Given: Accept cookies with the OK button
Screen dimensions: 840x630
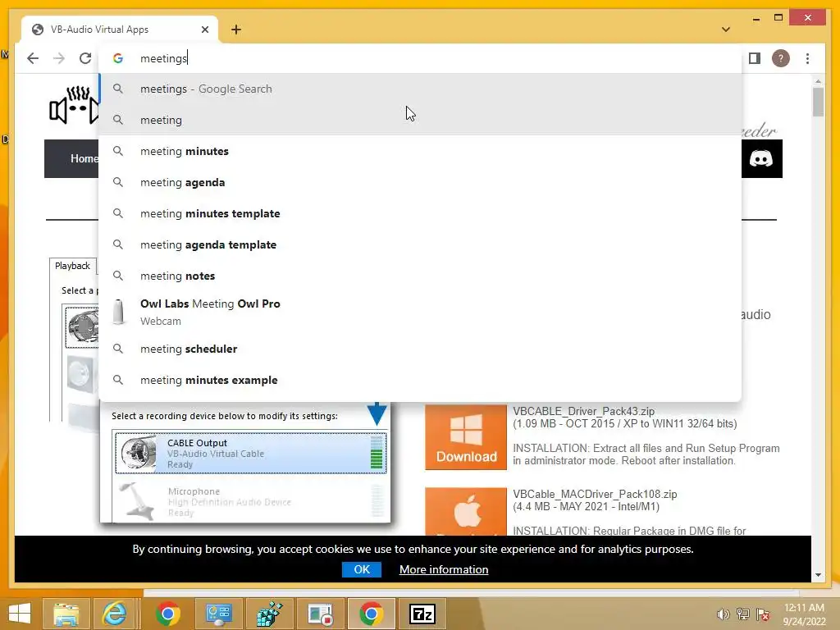Looking at the screenshot, I should pos(362,569).
